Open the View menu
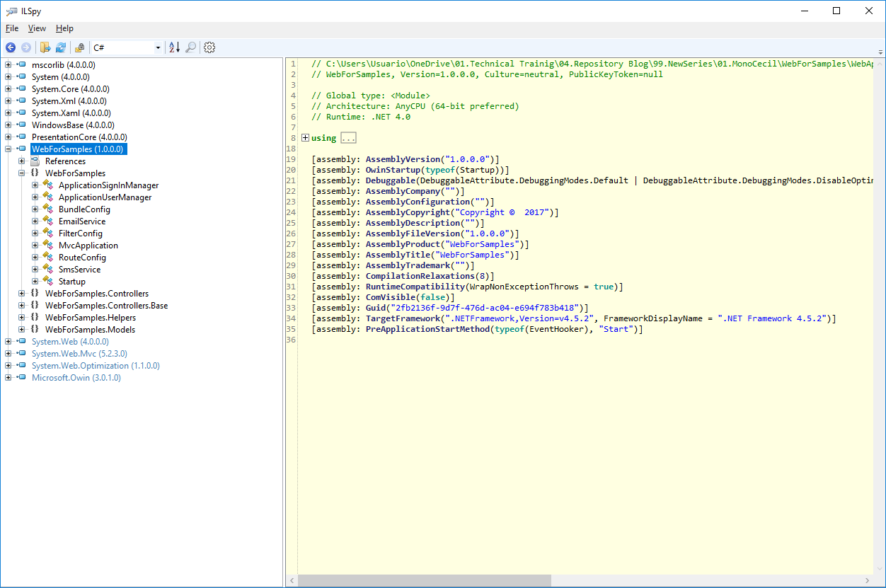886x588 pixels. coord(37,28)
